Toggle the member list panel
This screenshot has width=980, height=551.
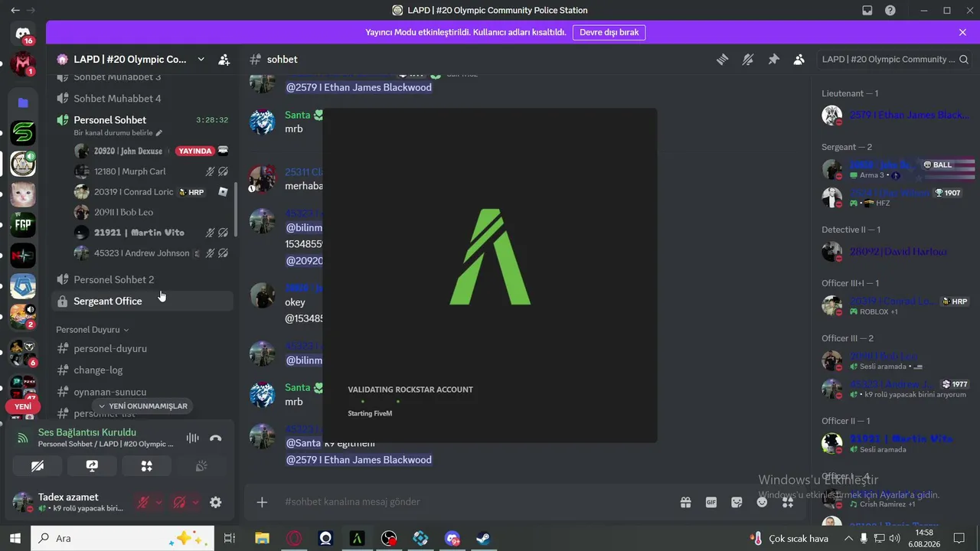pyautogui.click(x=799, y=60)
